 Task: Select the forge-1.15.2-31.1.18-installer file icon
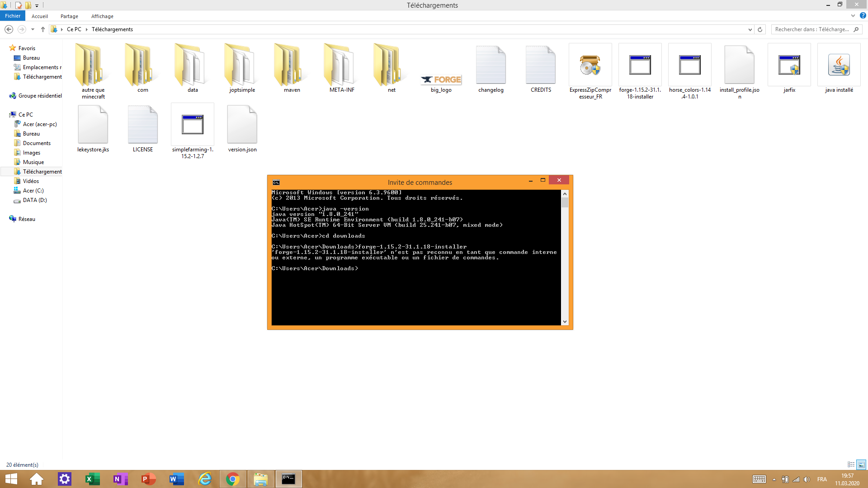coord(640,66)
